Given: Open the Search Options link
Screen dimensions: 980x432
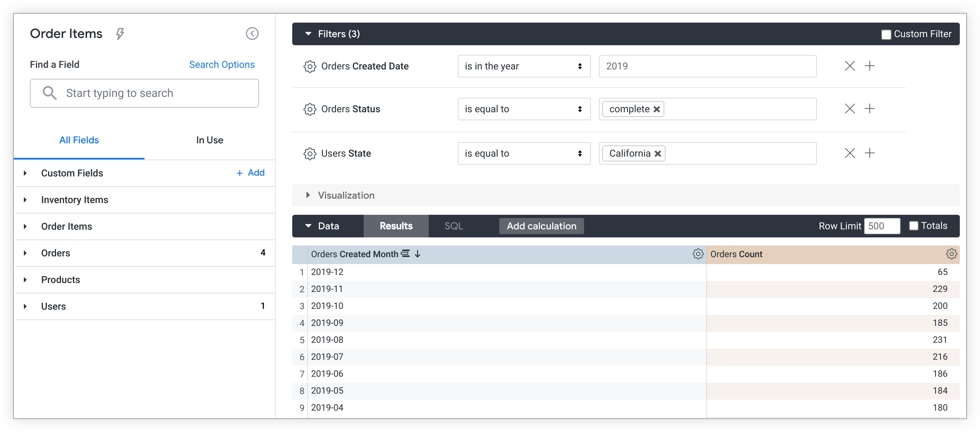Looking at the screenshot, I should click(222, 65).
